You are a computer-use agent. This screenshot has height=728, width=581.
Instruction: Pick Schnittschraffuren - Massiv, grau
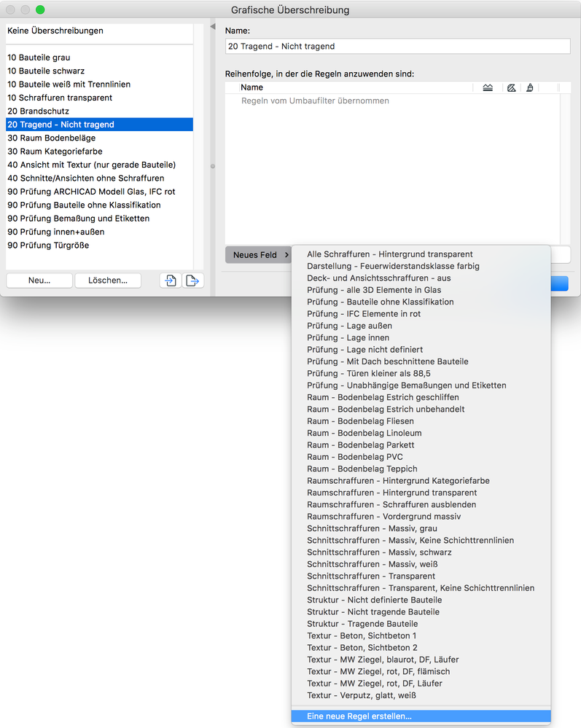point(372,528)
